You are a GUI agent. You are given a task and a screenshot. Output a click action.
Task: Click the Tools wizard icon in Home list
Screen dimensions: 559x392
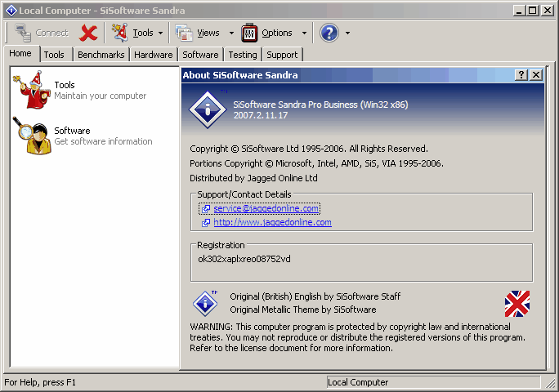pos(32,90)
